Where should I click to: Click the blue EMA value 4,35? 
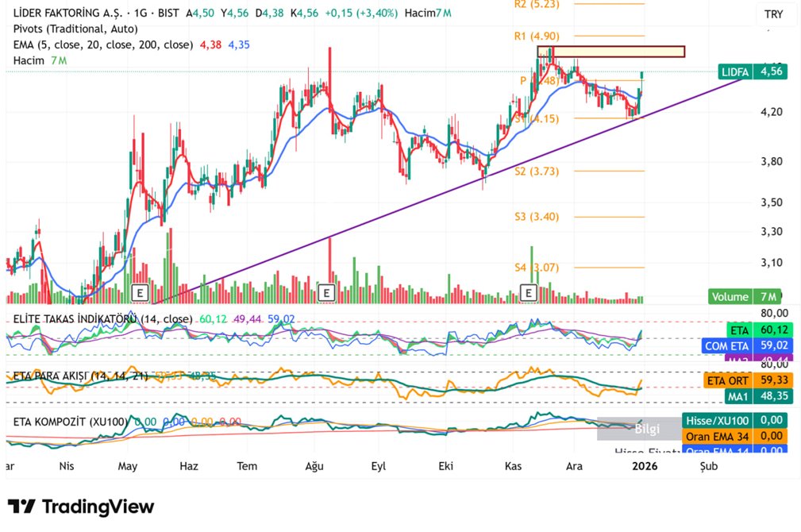coord(239,45)
